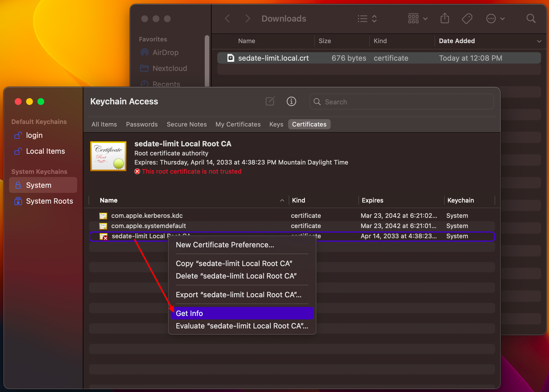Click the Finder share icon
549x392 pixels.
coord(445,19)
